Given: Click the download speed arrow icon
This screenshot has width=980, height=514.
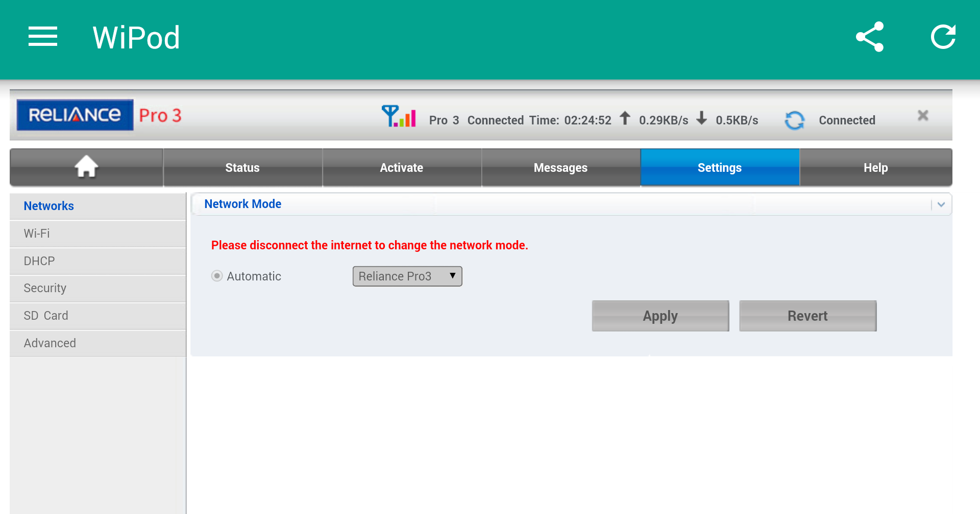Looking at the screenshot, I should [702, 118].
